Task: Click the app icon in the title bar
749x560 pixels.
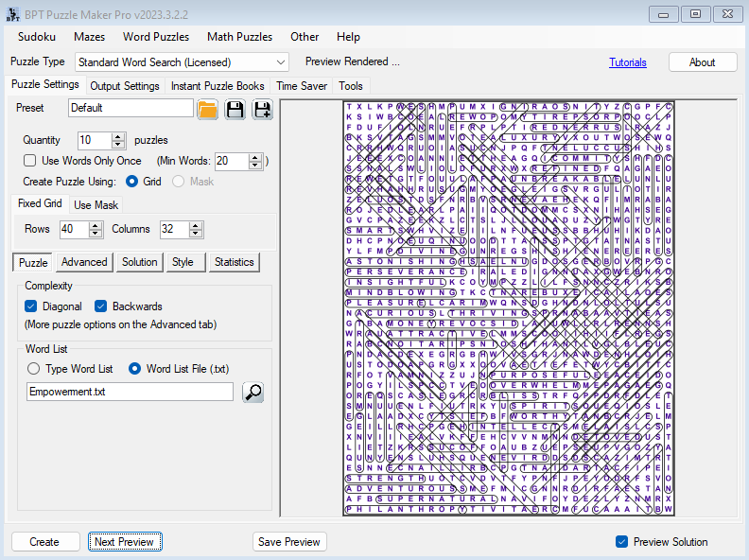Action: pyautogui.click(x=11, y=13)
